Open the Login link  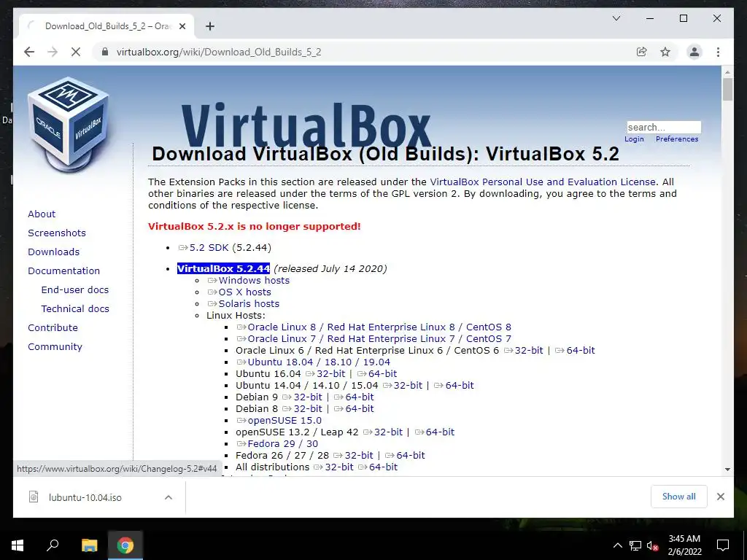pyautogui.click(x=634, y=139)
